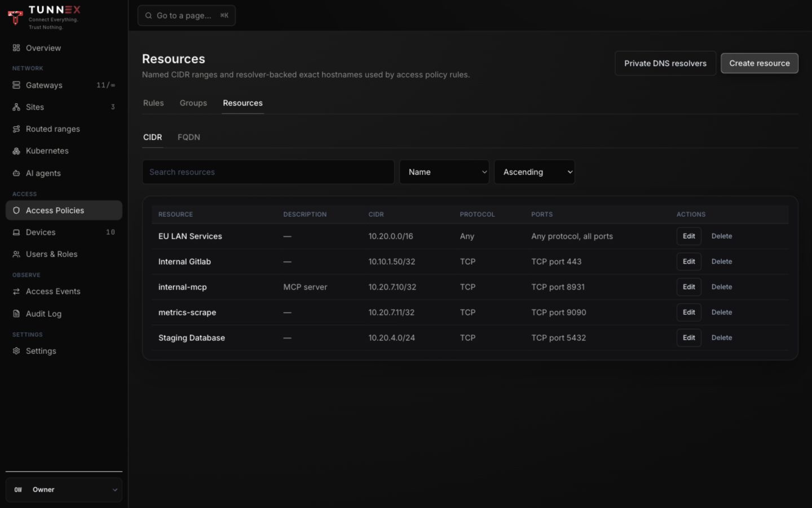Screen dimensions: 812x508
Task: Switch to the Rules tab
Action: 153,103
